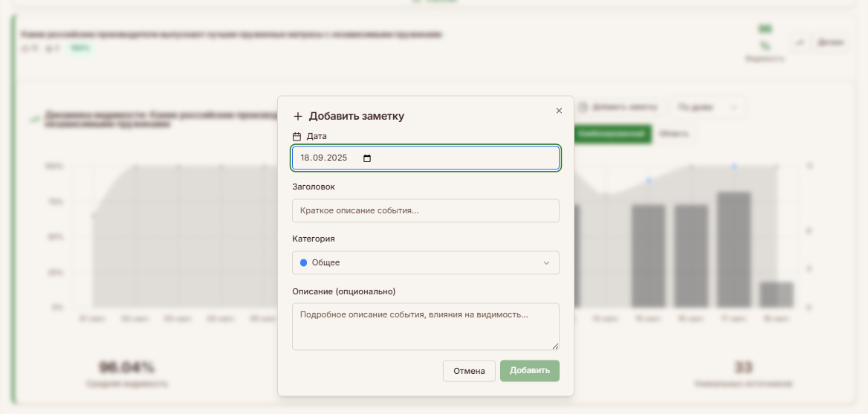
Task: Focus the Заголовок text field
Action: (x=425, y=211)
